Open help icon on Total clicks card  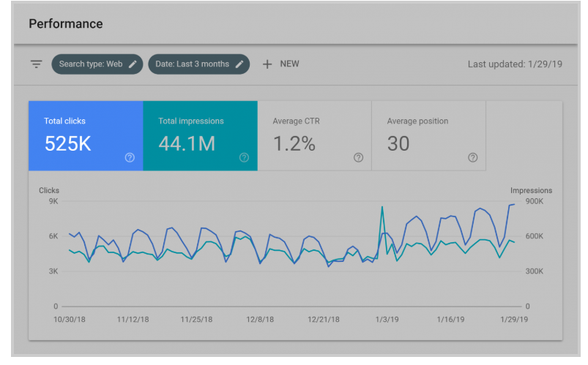[x=130, y=157]
